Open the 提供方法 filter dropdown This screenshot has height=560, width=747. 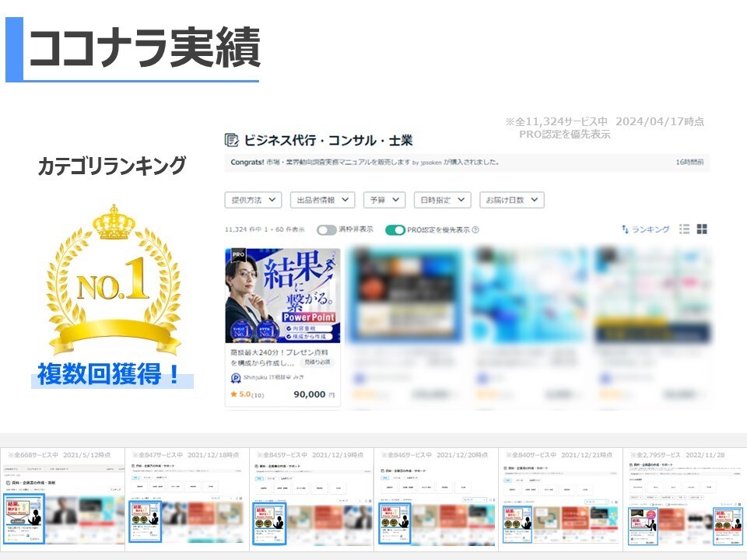(253, 200)
